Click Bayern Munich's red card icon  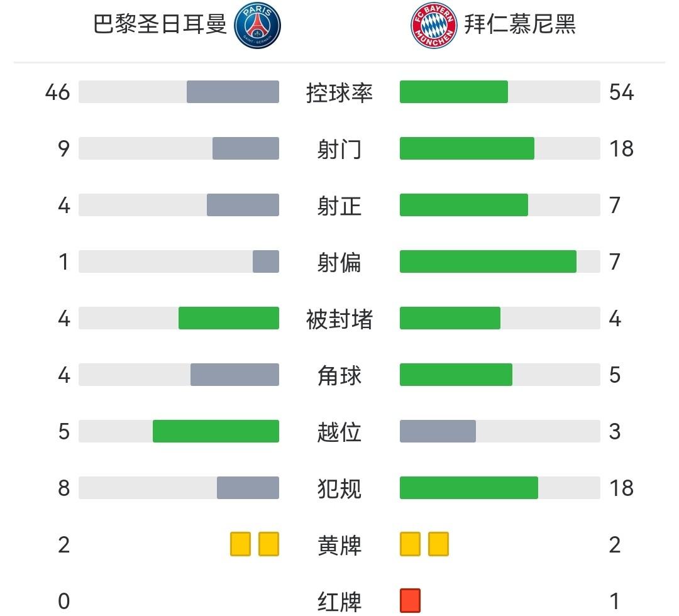[410, 600]
